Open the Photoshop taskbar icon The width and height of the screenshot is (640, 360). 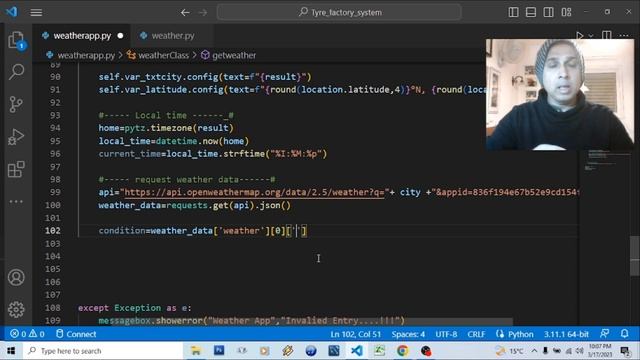[x=219, y=351]
